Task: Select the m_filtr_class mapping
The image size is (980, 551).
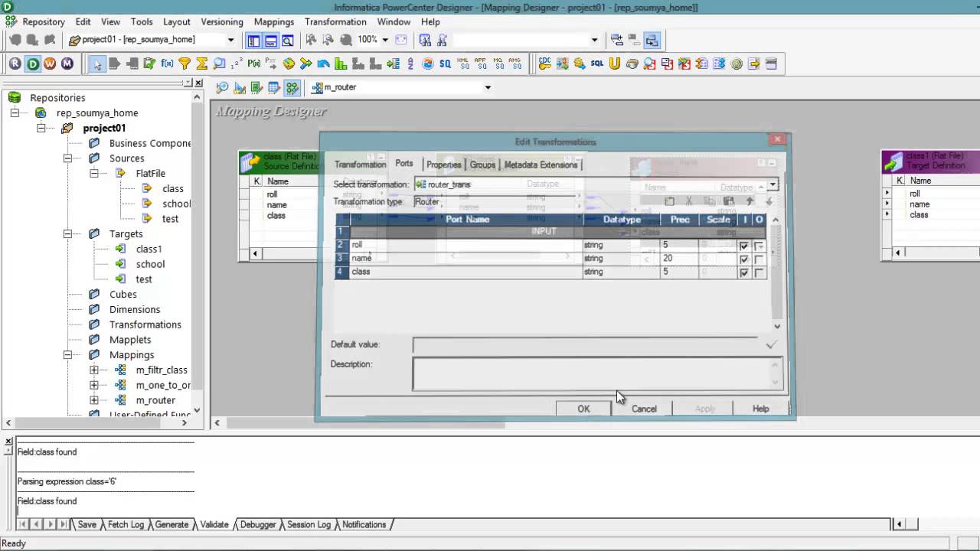Action: pyautogui.click(x=162, y=370)
